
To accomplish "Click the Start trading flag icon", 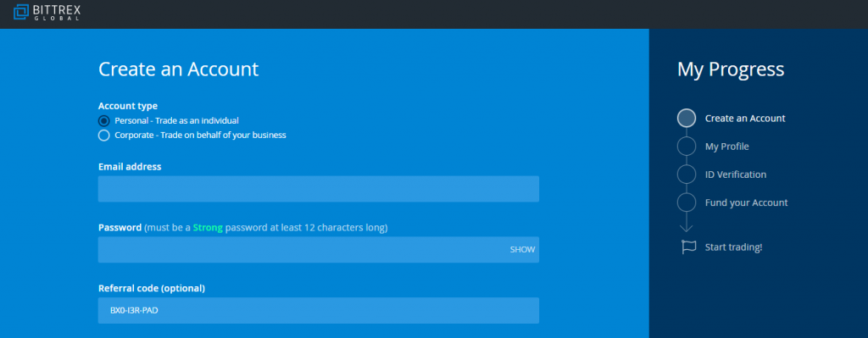I will click(x=688, y=247).
